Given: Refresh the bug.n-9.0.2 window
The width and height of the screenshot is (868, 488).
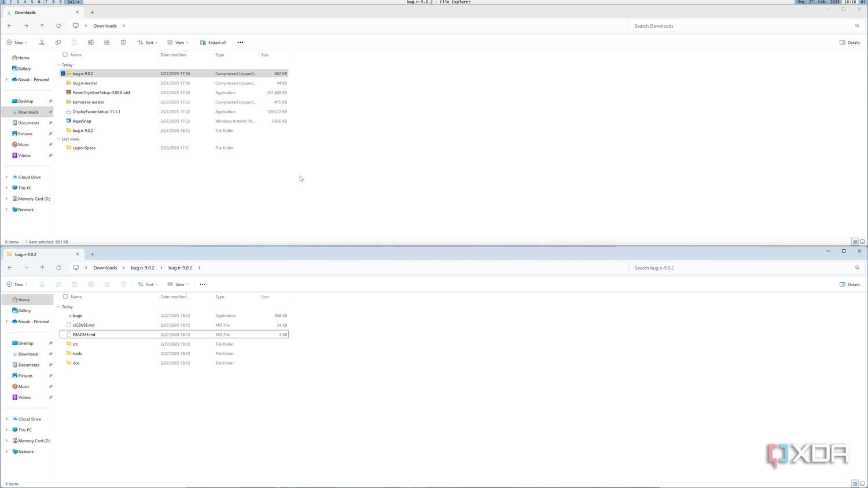Looking at the screenshot, I should 58,268.
